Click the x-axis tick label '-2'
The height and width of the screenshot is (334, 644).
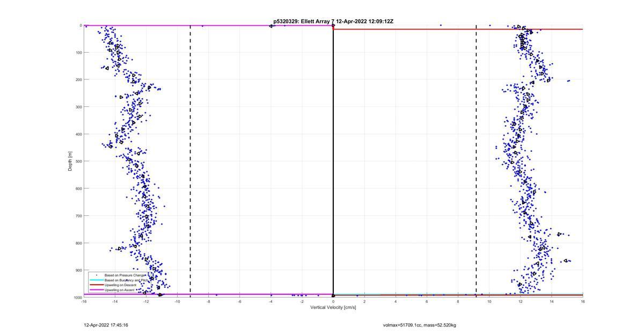[302, 302]
